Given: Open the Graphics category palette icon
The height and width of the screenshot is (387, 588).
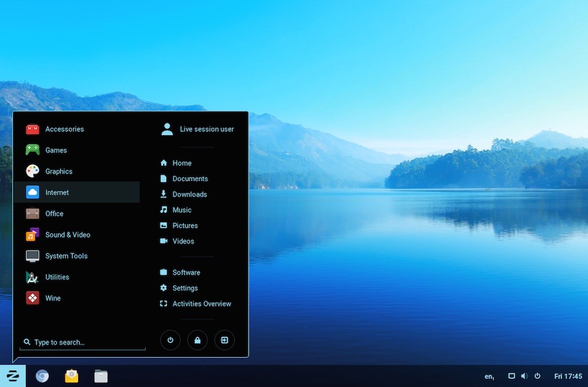Looking at the screenshot, I should click(x=31, y=171).
